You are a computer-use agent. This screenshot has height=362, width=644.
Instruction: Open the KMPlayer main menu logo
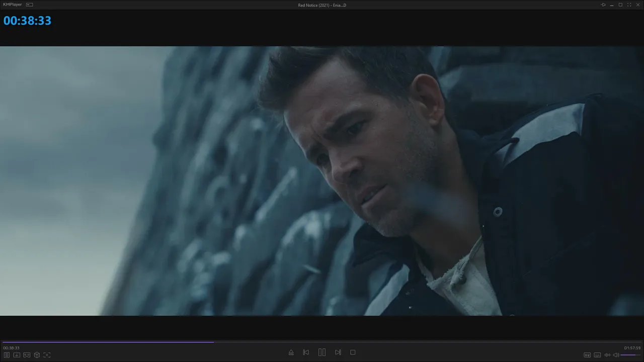[13, 5]
